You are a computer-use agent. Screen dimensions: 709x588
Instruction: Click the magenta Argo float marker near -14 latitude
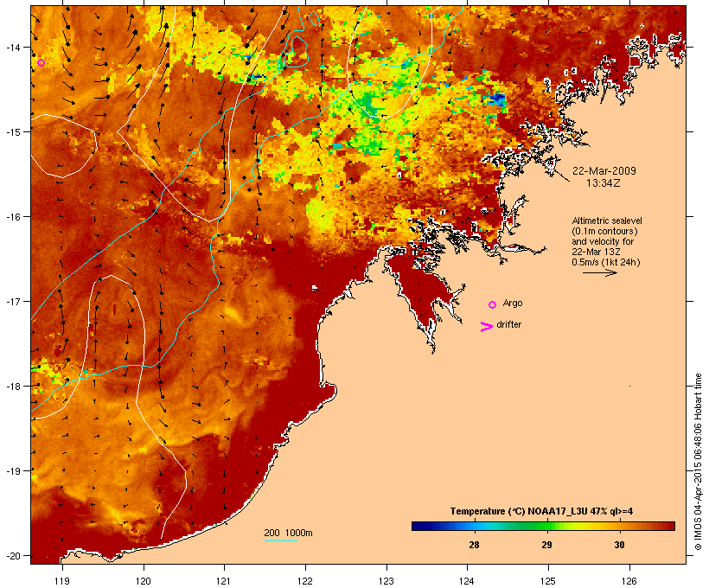pyautogui.click(x=42, y=62)
